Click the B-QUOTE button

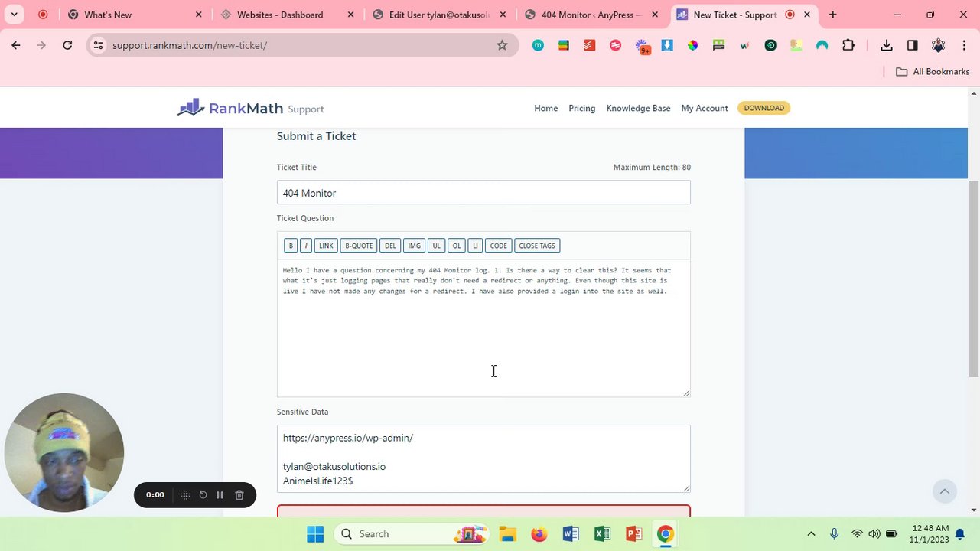359,246
